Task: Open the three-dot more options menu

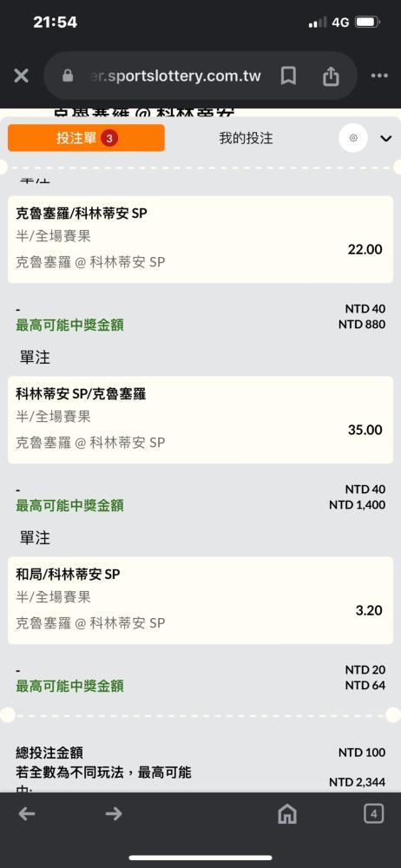Action: pyautogui.click(x=379, y=76)
